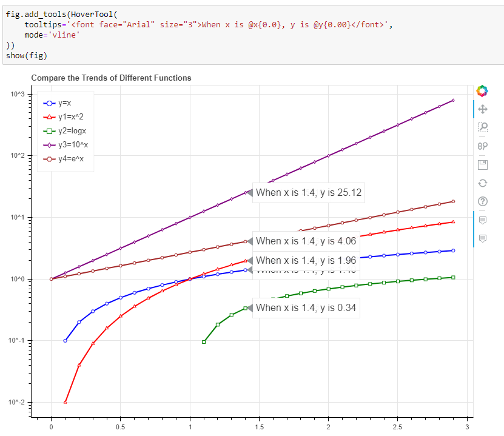Click tooltip reading y is 0.34
This screenshot has height=436, width=504.
pyautogui.click(x=306, y=308)
